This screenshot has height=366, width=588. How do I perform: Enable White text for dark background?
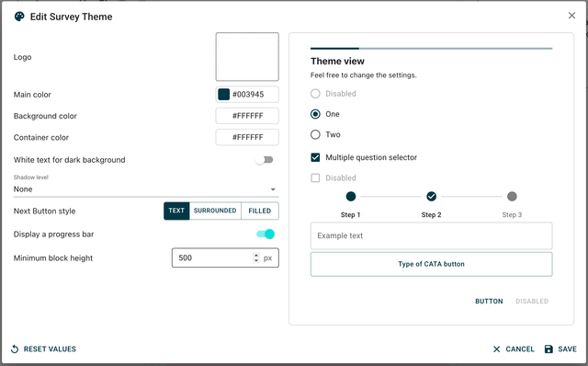coord(265,160)
